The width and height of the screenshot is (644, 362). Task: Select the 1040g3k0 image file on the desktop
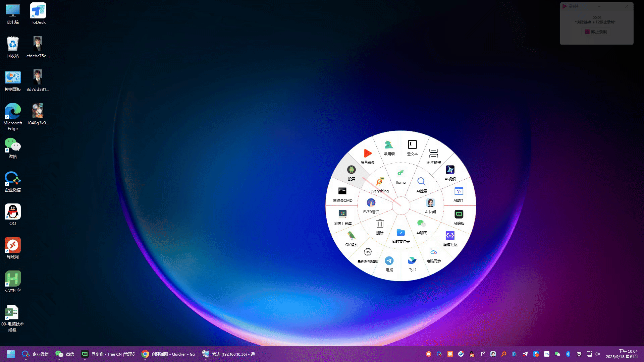(x=38, y=114)
